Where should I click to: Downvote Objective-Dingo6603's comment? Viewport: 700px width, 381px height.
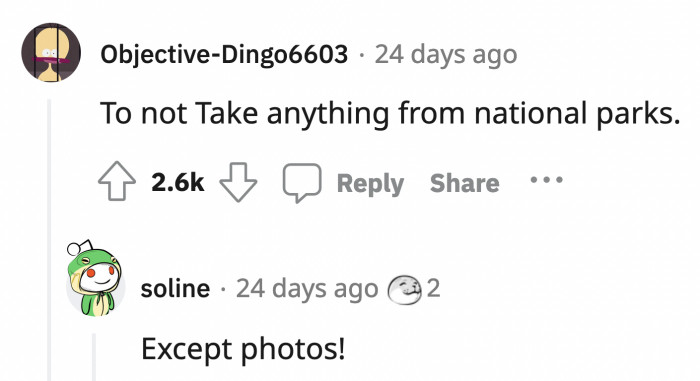[238, 182]
